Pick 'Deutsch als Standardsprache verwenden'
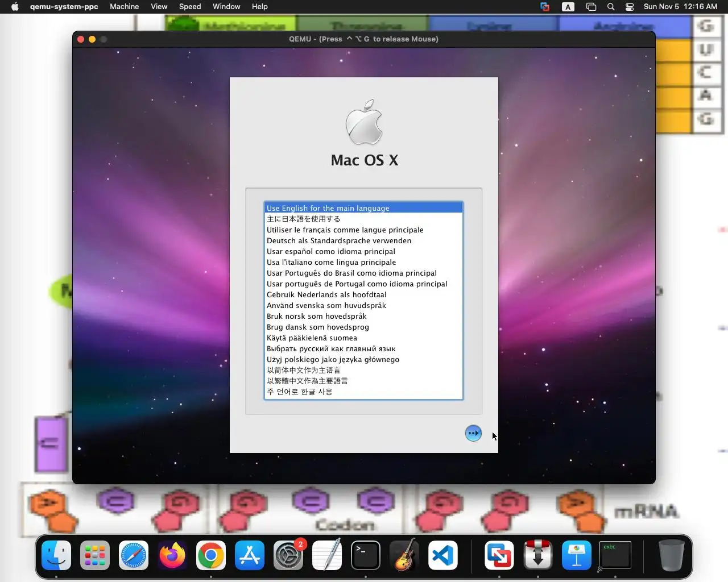 click(x=363, y=240)
